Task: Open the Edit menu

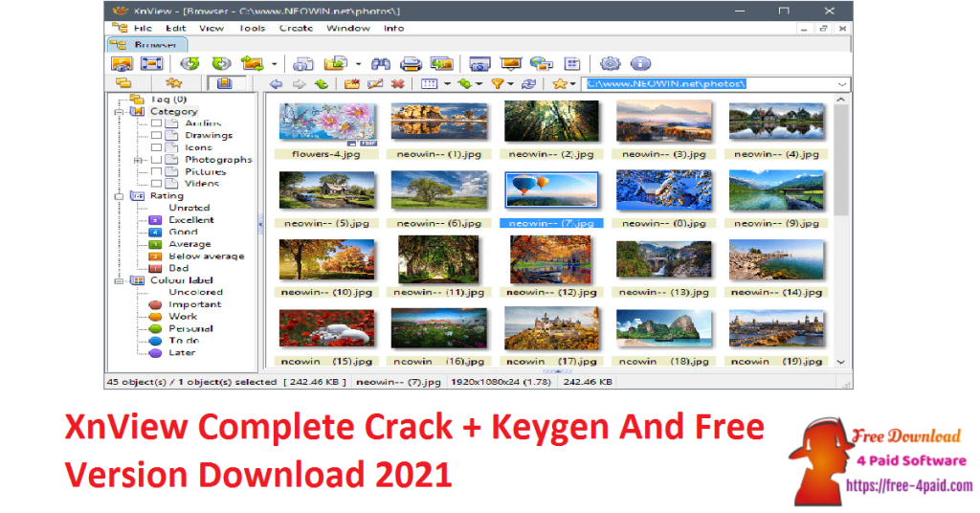Action: pos(176,28)
